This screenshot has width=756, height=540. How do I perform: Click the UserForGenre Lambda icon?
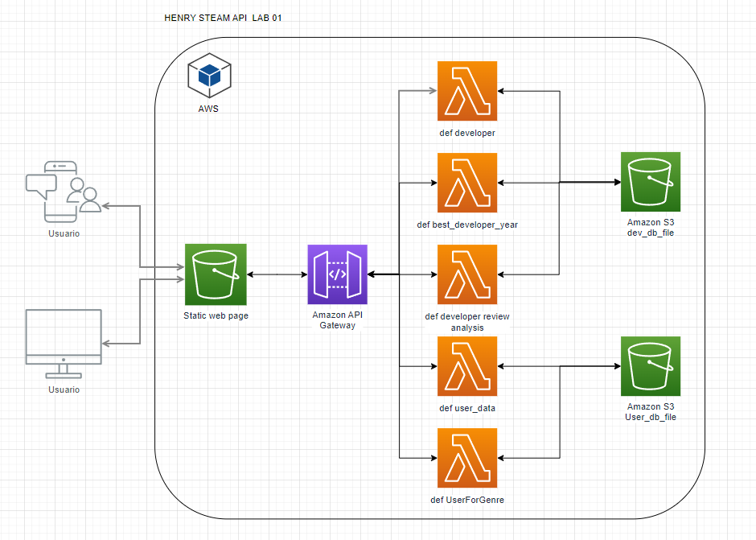coord(467,458)
